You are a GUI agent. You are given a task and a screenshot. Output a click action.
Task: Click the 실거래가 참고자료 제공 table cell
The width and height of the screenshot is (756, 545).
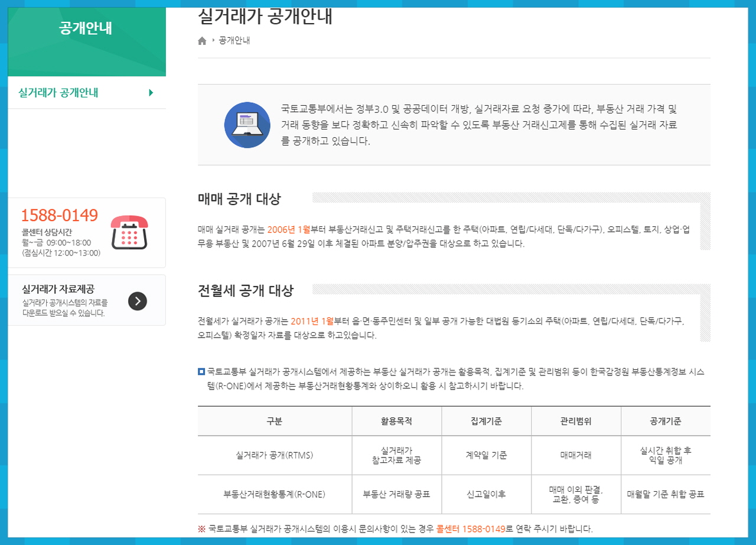tap(396, 456)
